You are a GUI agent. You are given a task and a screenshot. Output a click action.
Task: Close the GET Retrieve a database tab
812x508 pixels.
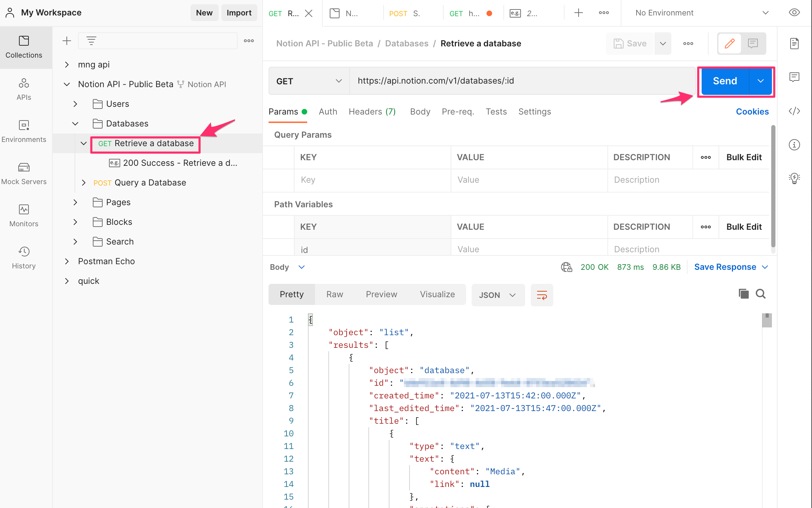pyautogui.click(x=309, y=13)
